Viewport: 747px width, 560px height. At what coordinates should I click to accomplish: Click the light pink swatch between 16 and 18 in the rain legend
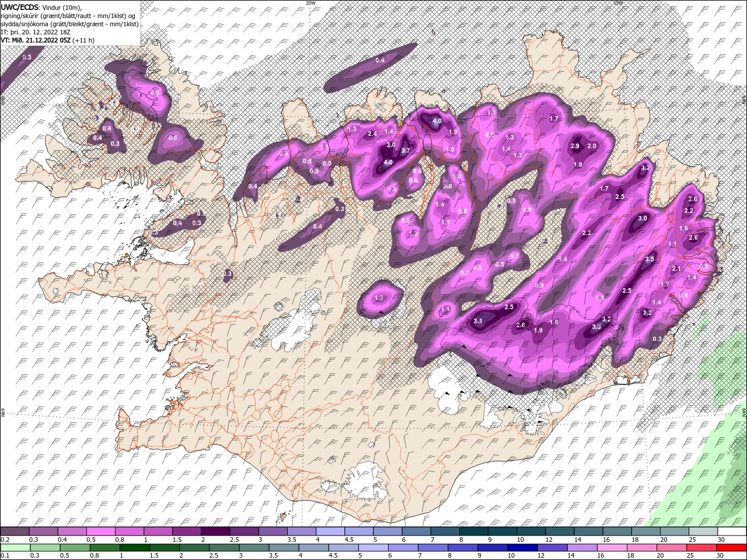point(612,547)
